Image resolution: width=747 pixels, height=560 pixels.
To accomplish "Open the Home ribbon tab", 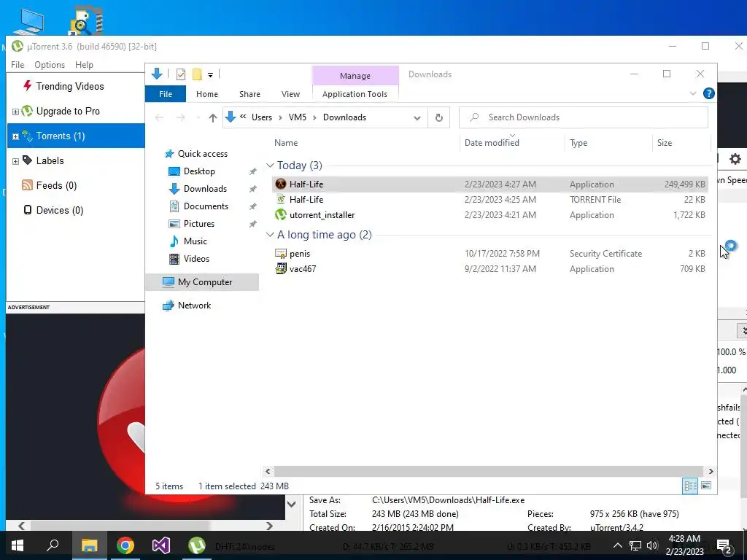I will [x=206, y=94].
